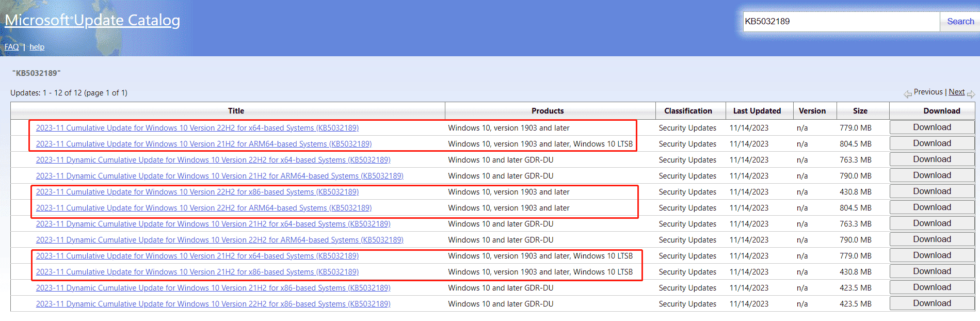The height and width of the screenshot is (321, 980).
Task: Open Cumulative Update 22H2 x86-based Systems link
Action: tap(197, 192)
